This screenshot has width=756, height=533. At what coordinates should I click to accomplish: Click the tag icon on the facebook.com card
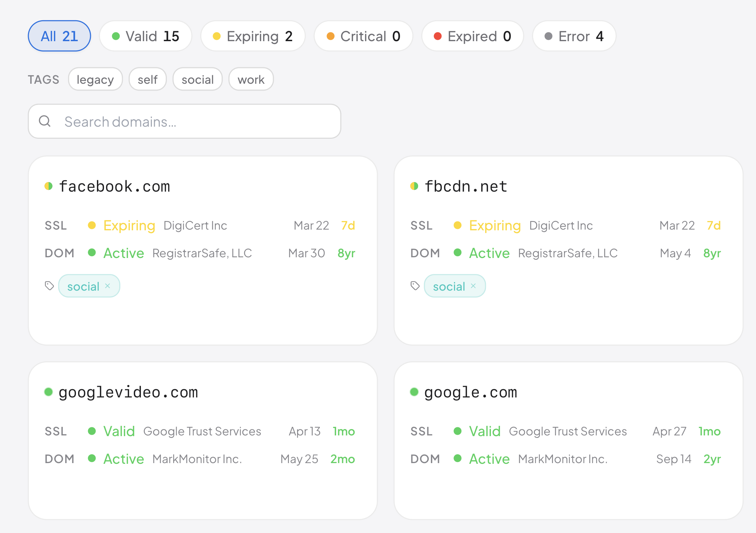(49, 285)
